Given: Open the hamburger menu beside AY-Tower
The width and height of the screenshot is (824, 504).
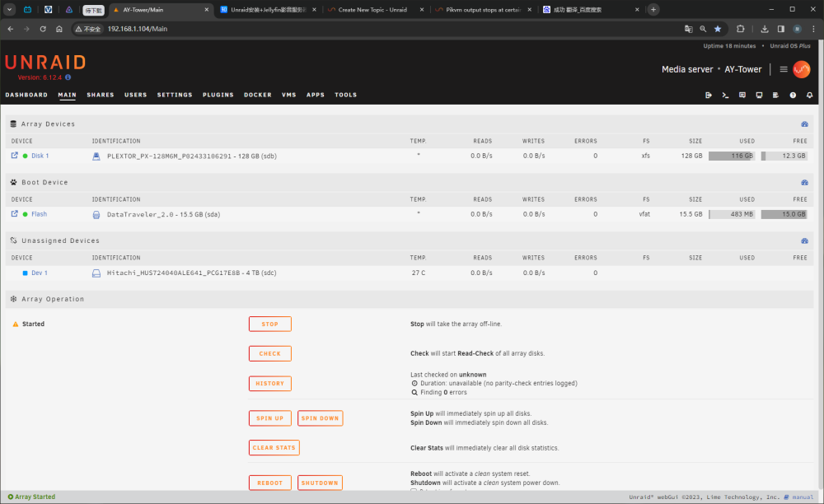Looking at the screenshot, I should [x=784, y=69].
